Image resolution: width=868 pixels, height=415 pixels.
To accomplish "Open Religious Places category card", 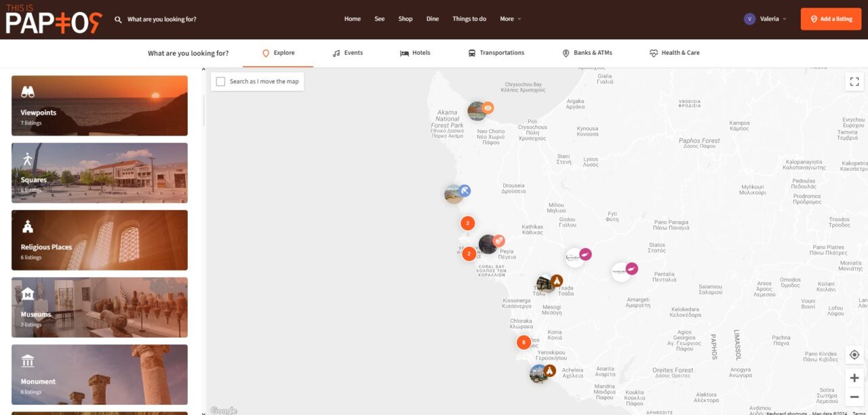I will tap(100, 240).
